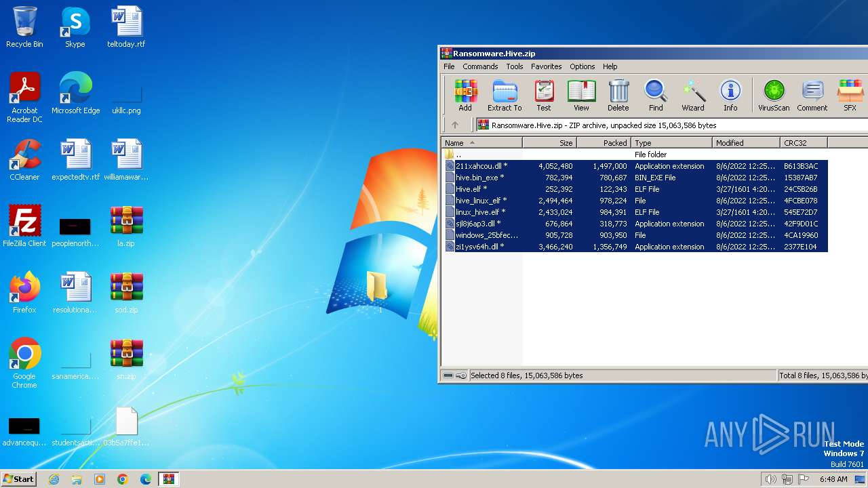The image size is (868, 488).
Task: Select the sn.zip archive on desktop
Action: click(126, 359)
